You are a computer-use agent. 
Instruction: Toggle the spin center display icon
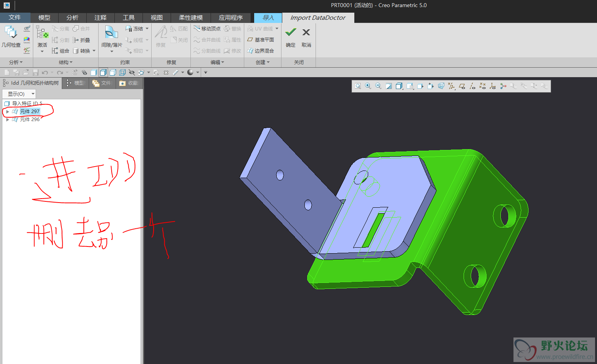click(503, 86)
